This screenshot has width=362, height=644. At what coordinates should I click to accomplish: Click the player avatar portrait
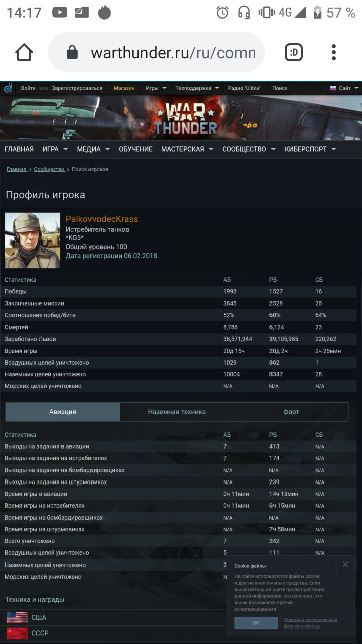(33, 240)
